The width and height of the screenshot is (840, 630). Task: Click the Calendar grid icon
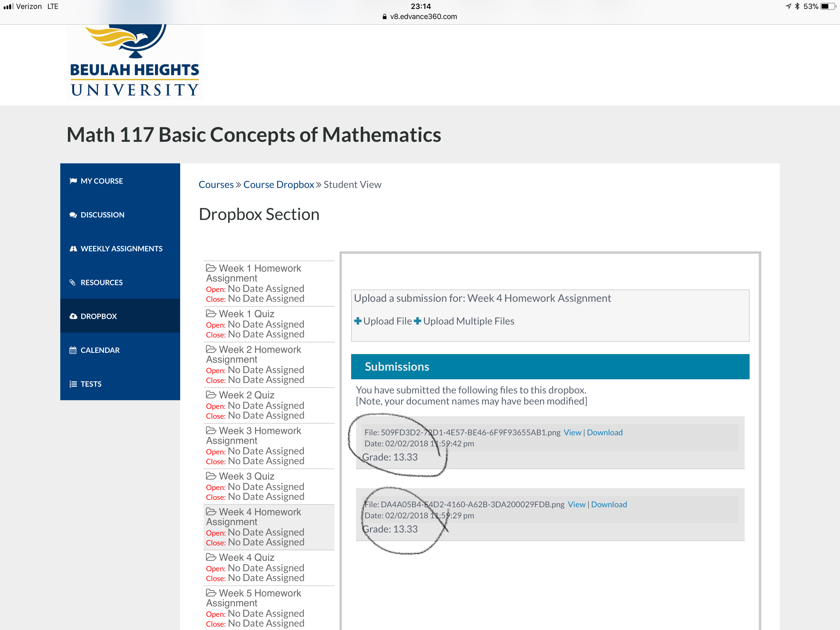click(x=73, y=350)
